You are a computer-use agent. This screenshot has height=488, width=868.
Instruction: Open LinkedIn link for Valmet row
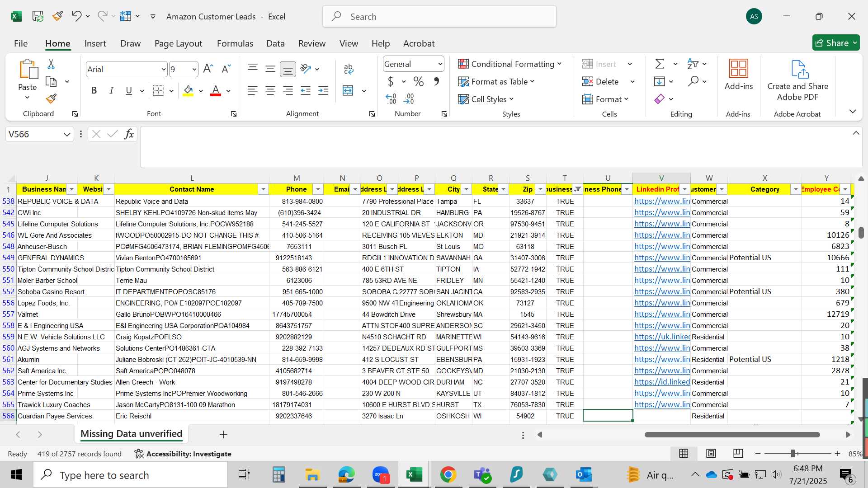coord(662,314)
